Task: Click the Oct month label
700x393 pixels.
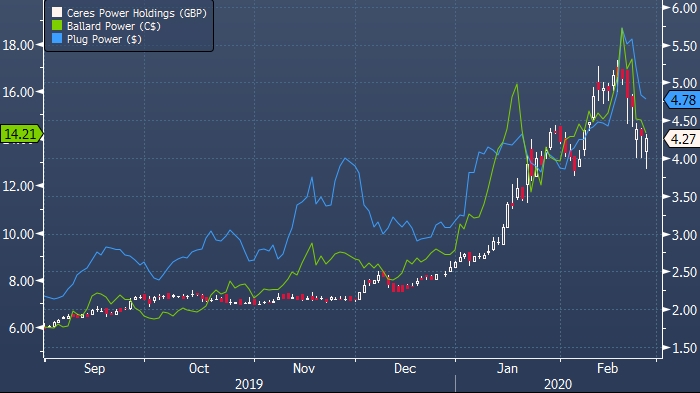Action: point(199,369)
